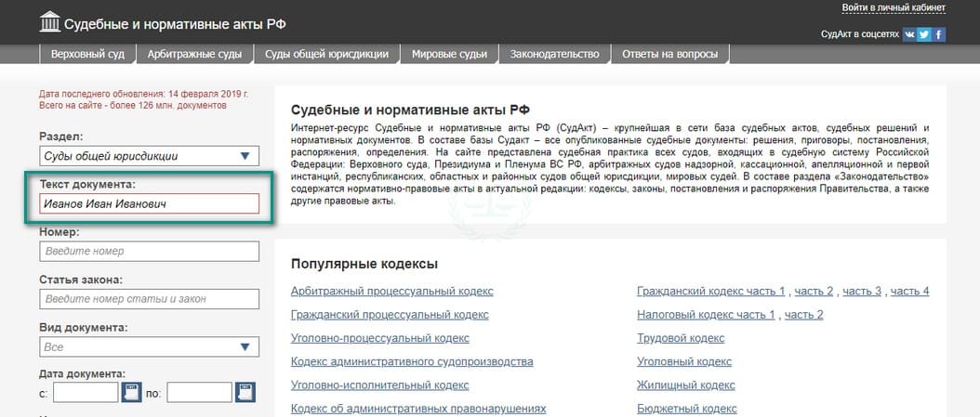Open the Законодательство tab
Image resolution: width=980 pixels, height=417 pixels.
click(554, 54)
